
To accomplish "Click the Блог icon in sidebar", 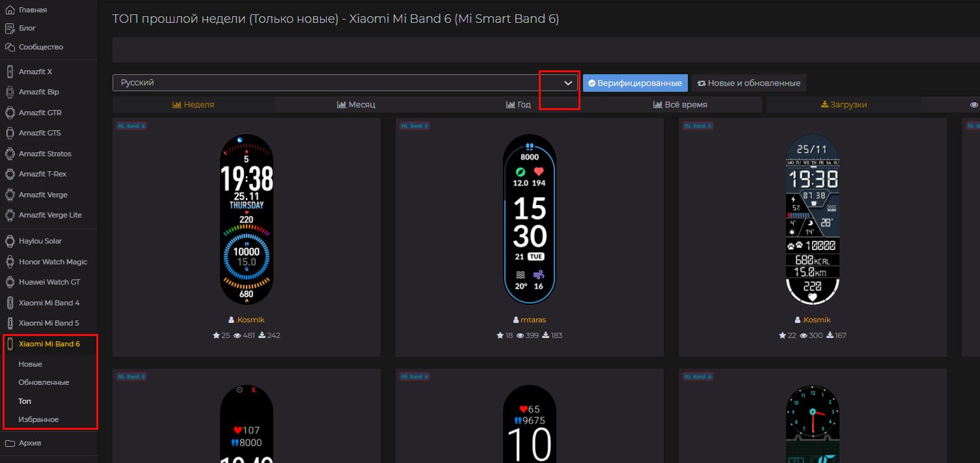I will click(10, 29).
